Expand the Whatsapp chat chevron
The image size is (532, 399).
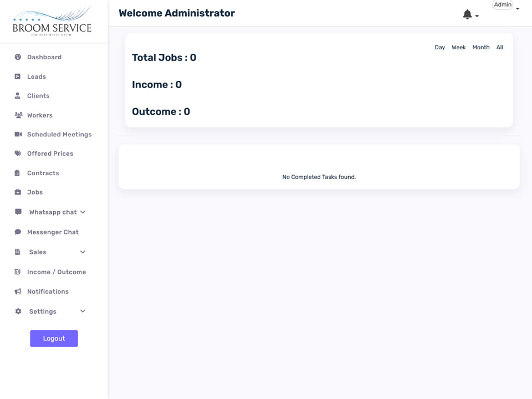[x=83, y=212]
